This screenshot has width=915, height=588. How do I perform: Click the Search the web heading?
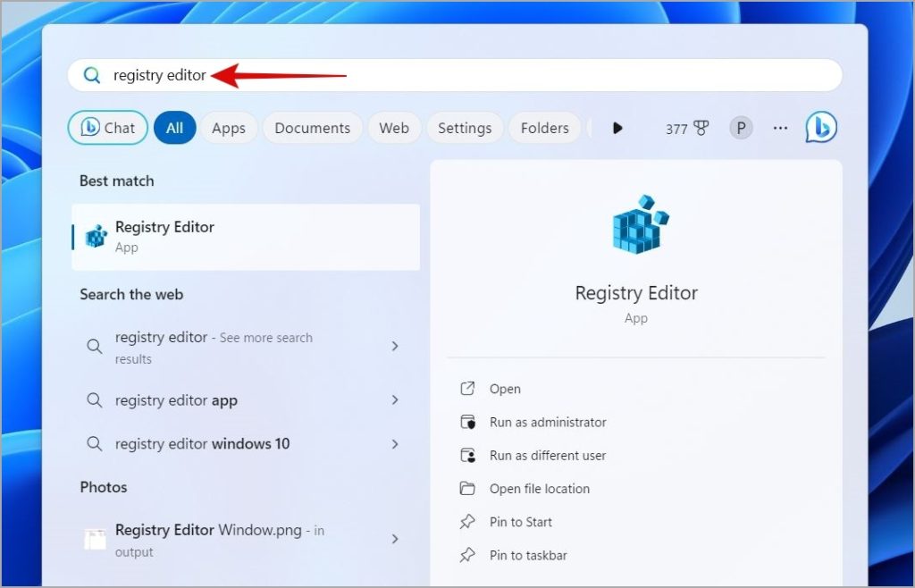tap(131, 294)
